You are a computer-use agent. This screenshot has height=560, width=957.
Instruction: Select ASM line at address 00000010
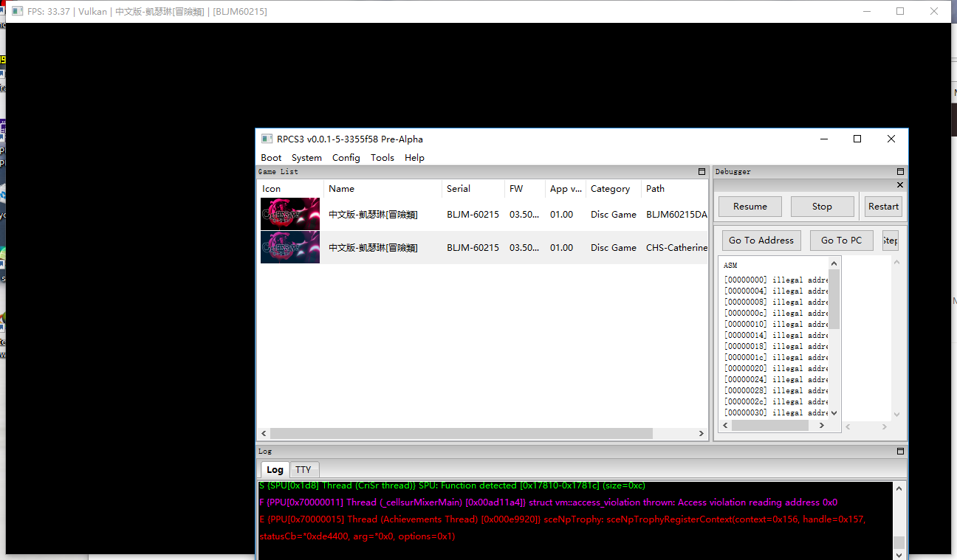775,324
